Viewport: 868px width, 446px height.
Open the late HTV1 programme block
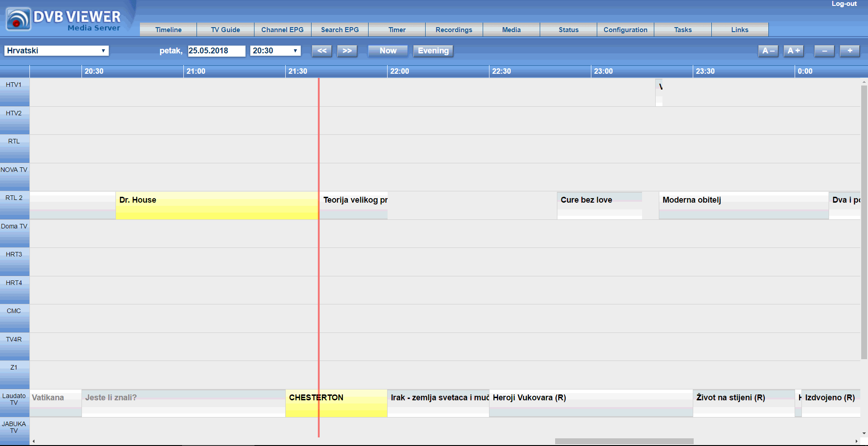tap(659, 93)
